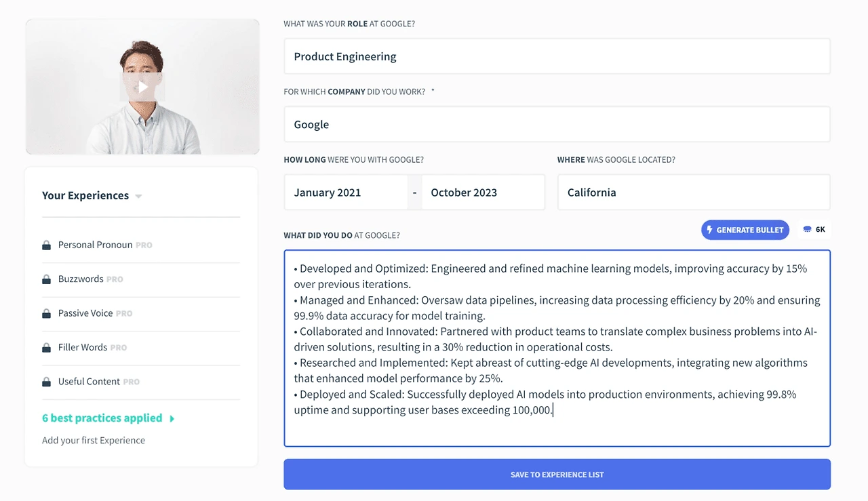The width and height of the screenshot is (868, 501).
Task: Click the location field showing California
Action: (693, 193)
